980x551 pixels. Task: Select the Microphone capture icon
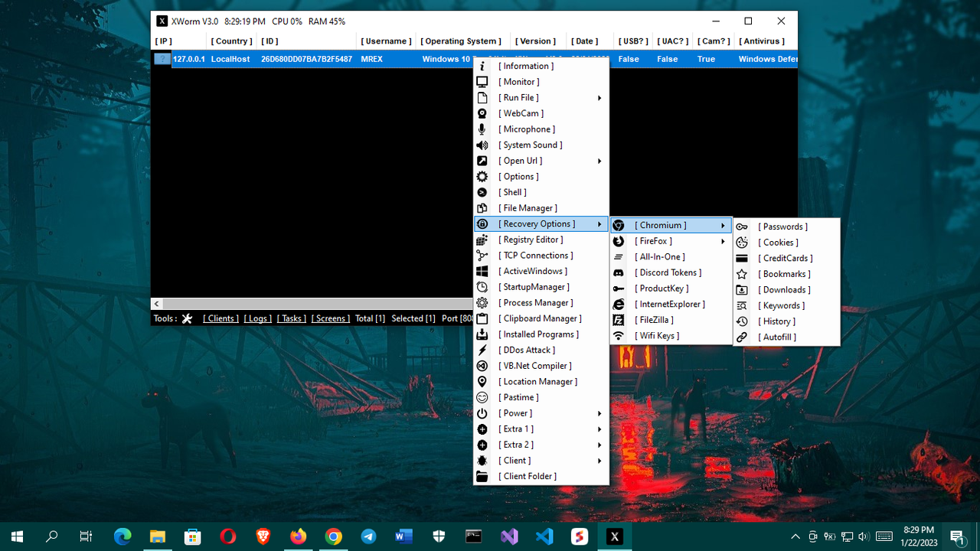pyautogui.click(x=482, y=129)
